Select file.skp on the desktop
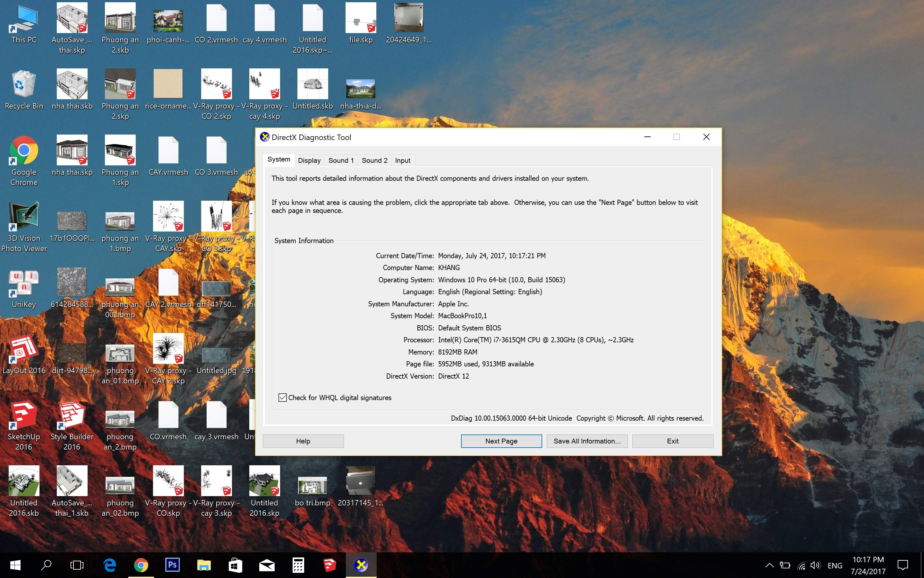 (360, 24)
